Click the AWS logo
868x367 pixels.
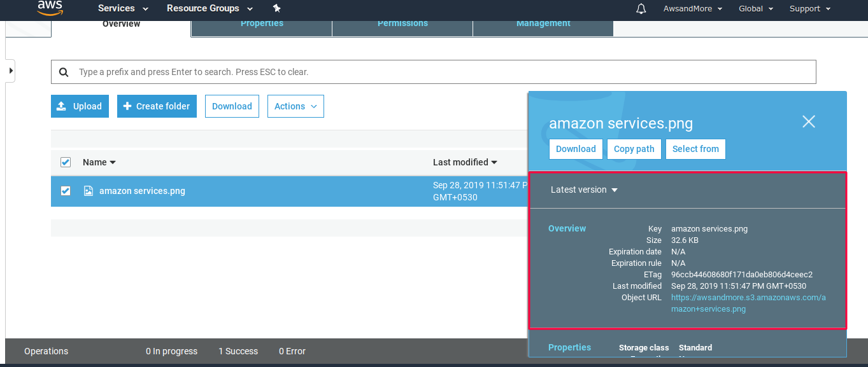coord(50,8)
